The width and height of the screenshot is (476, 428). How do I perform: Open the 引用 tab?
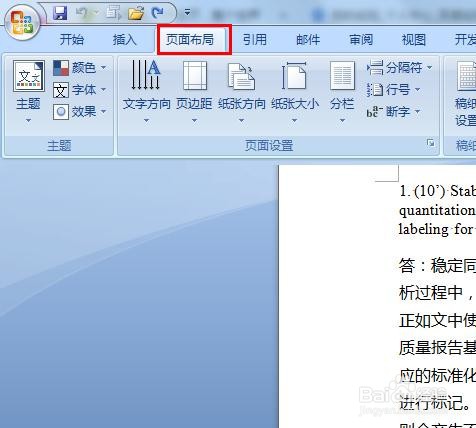[x=255, y=40]
